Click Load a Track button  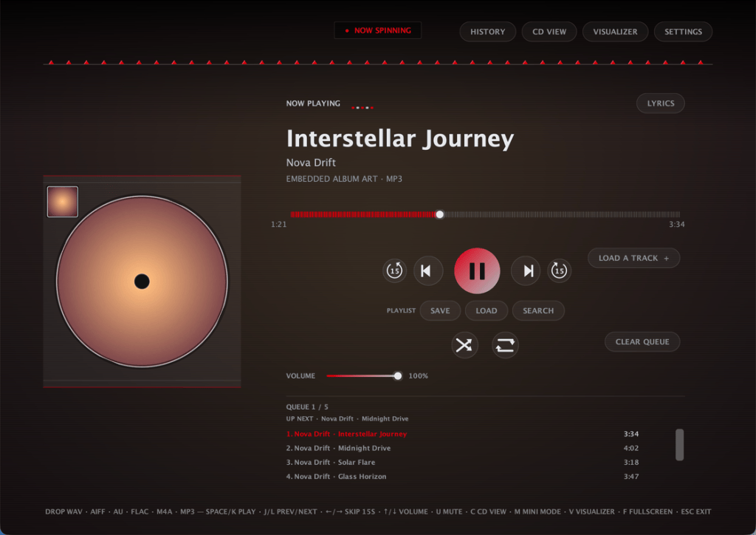(633, 258)
